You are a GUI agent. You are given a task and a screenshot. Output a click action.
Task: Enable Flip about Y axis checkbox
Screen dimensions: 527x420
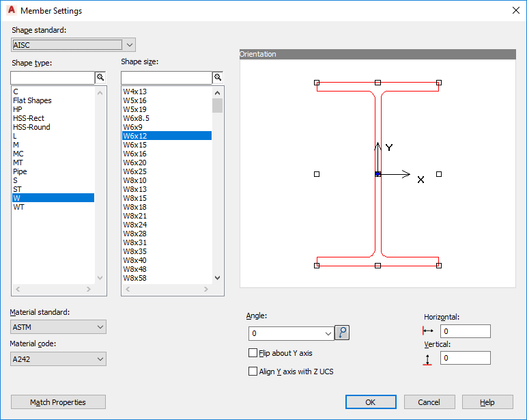[253, 353]
